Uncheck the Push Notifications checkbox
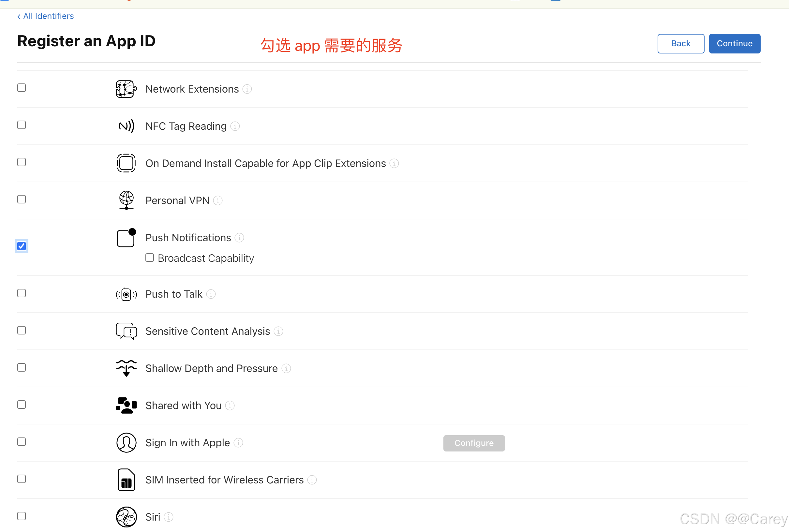Viewport: 789px width, 532px height. (22, 246)
